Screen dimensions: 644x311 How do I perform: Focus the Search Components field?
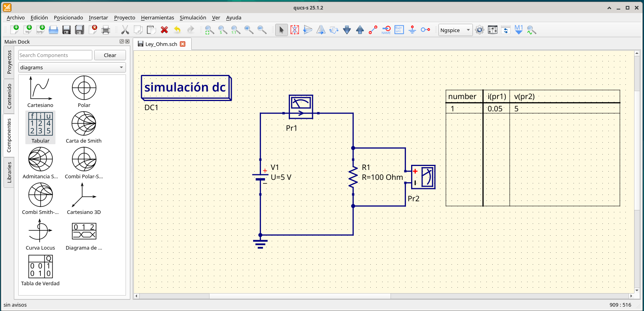click(55, 55)
